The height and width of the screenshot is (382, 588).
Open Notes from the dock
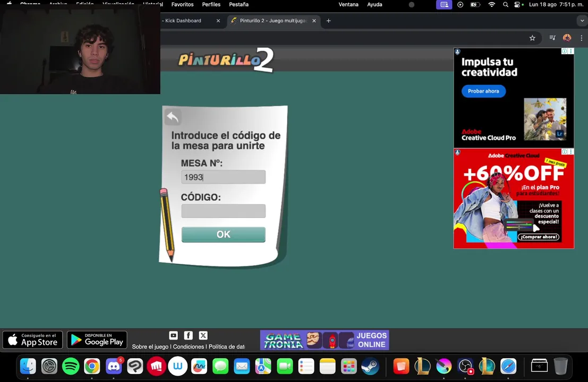click(327, 366)
